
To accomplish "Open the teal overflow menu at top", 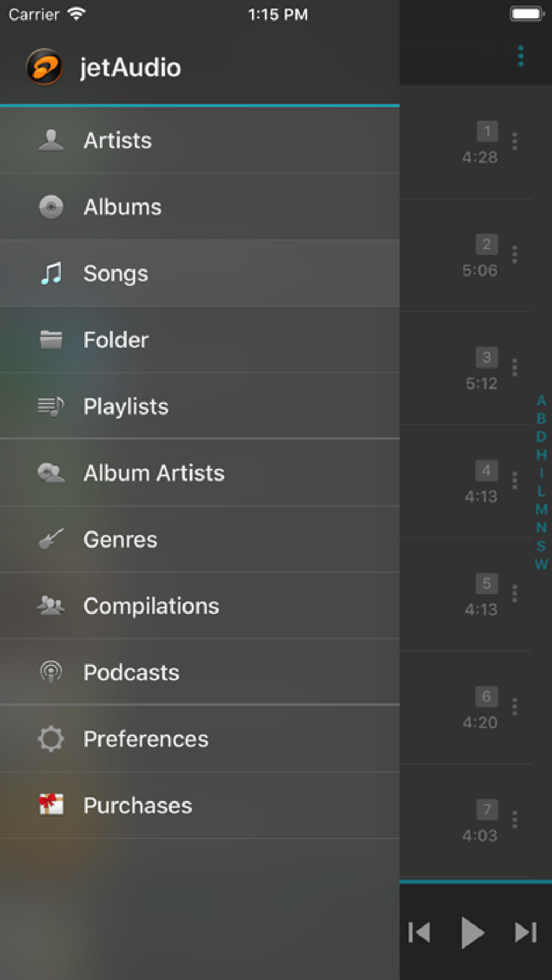I will click(x=521, y=56).
